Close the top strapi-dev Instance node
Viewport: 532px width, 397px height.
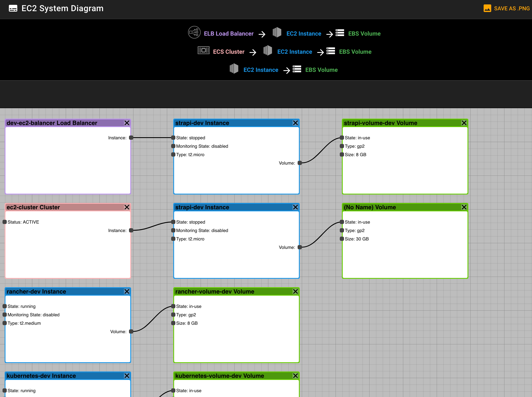(x=296, y=123)
